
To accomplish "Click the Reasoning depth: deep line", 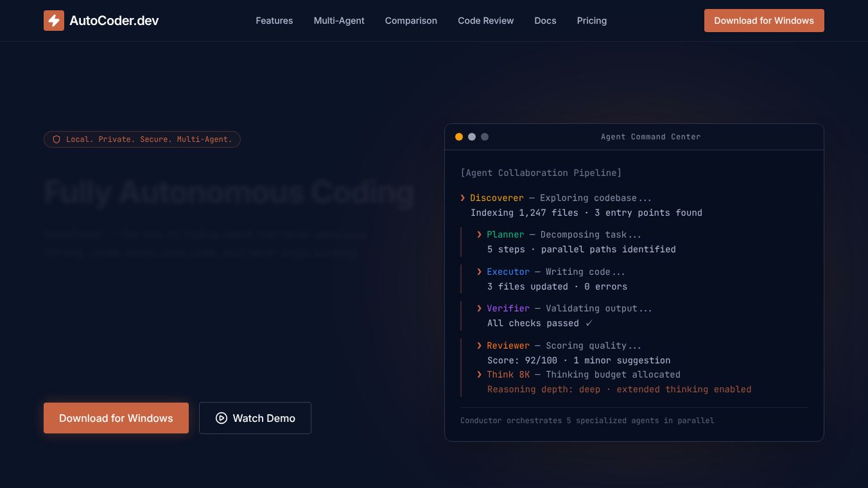I will 619,389.
